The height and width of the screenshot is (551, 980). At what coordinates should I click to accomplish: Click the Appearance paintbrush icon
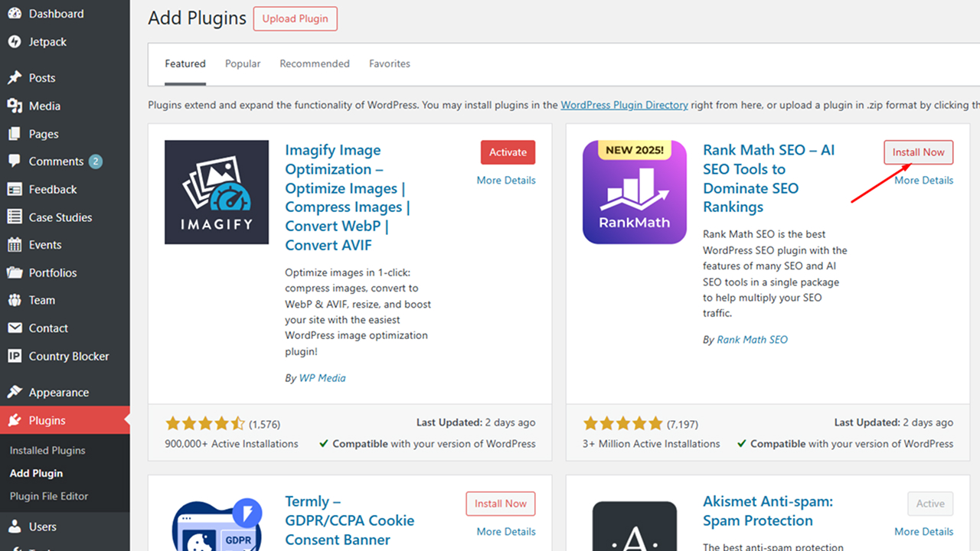15,393
